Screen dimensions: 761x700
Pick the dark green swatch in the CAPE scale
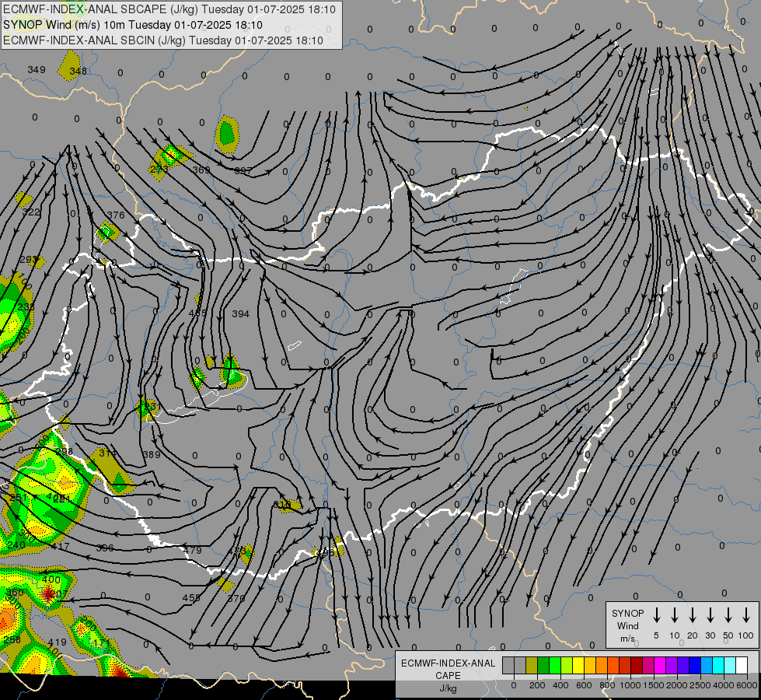[x=543, y=665]
